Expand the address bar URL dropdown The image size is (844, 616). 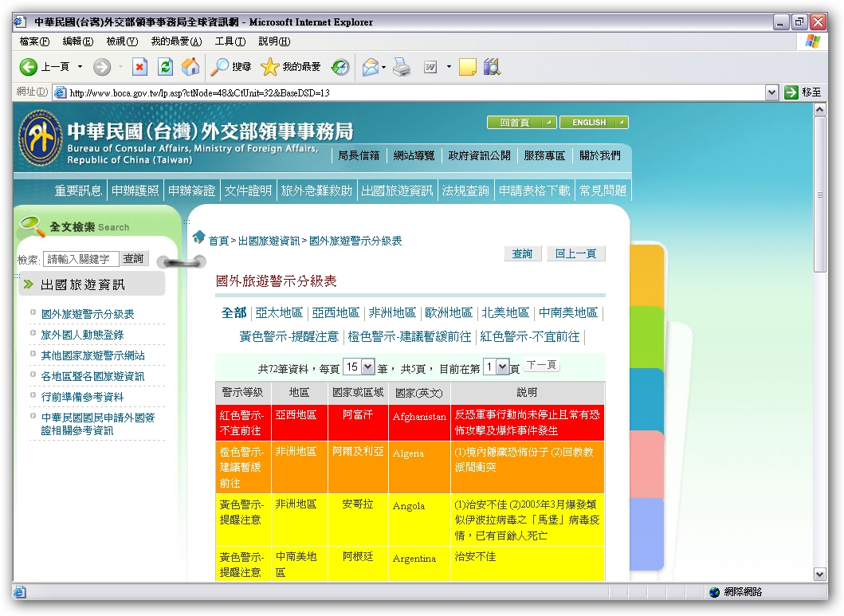(x=771, y=92)
